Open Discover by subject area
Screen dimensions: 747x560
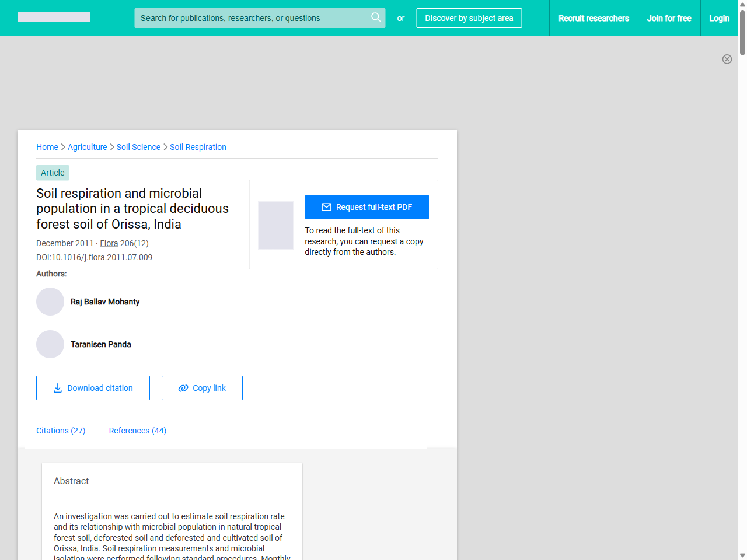coord(469,18)
